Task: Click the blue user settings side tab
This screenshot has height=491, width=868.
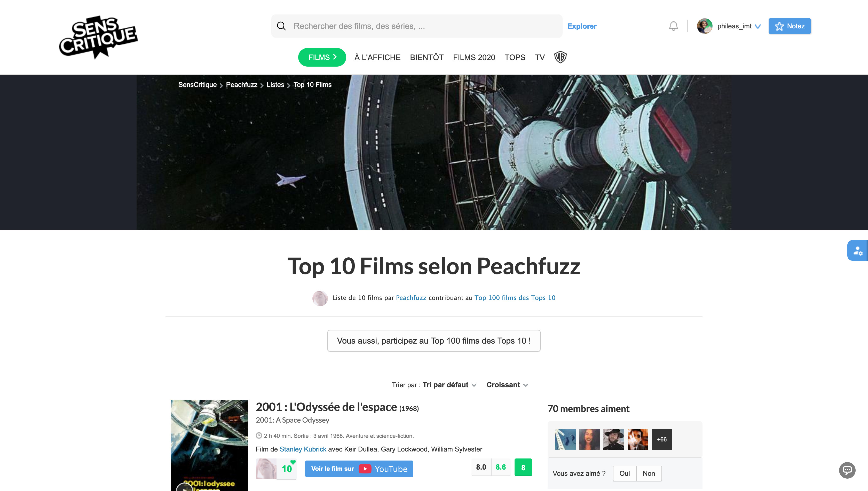Action: tap(858, 251)
